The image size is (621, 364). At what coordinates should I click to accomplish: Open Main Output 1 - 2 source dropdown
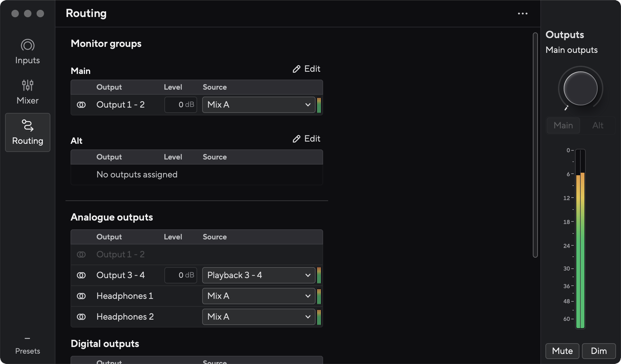258,105
